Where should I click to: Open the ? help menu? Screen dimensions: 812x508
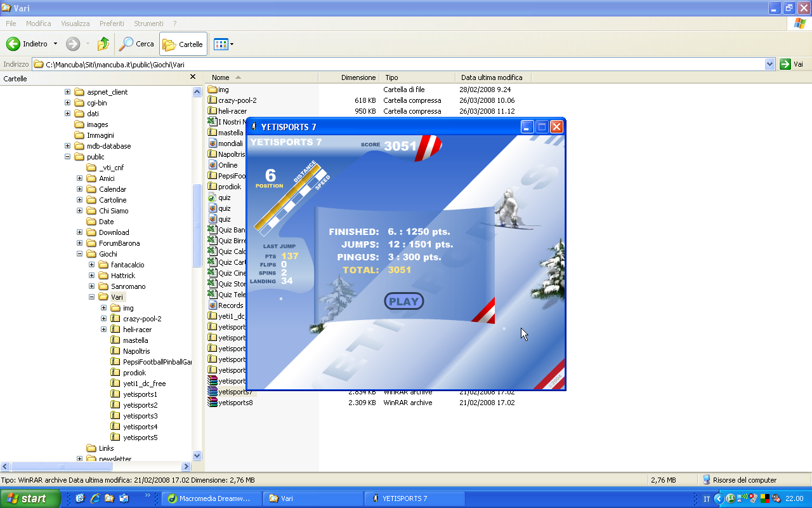point(174,23)
